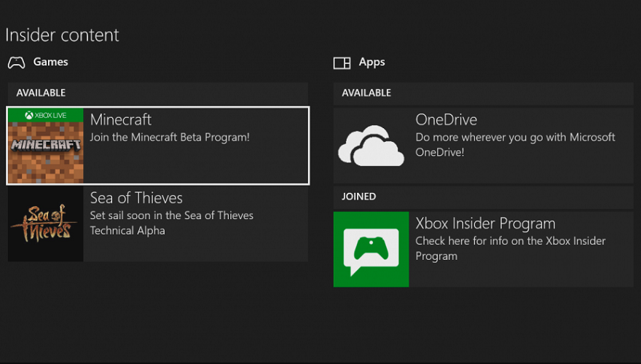
Task: Click the Games controller icon
Action: pos(16,63)
